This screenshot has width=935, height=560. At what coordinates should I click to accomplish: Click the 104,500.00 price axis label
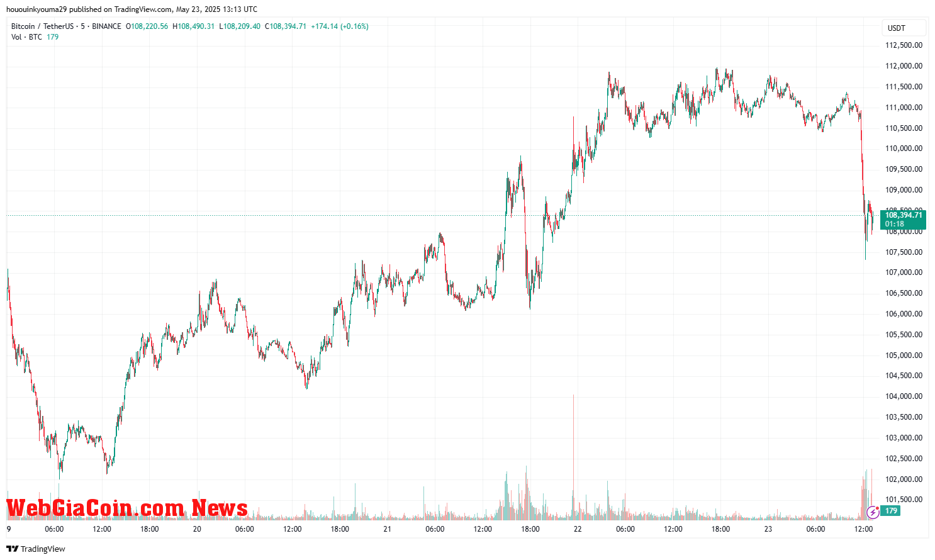click(904, 376)
